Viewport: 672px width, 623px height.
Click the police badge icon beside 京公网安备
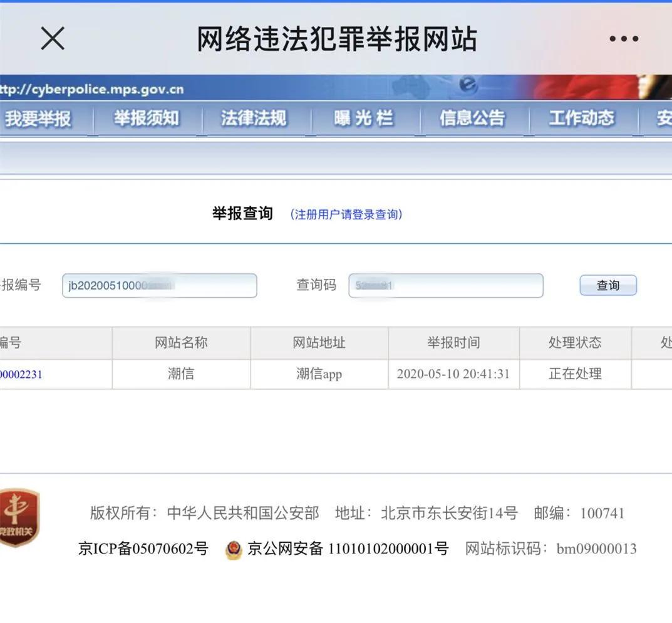(232, 548)
